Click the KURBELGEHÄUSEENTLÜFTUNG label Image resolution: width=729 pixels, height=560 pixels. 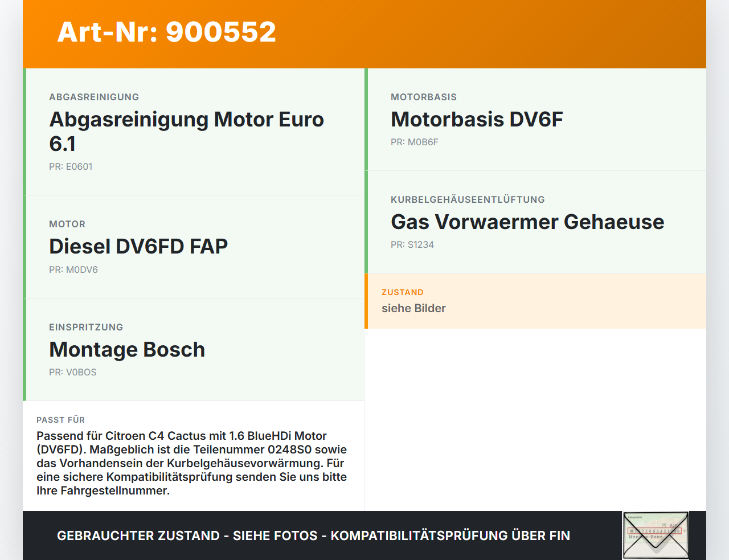(468, 199)
